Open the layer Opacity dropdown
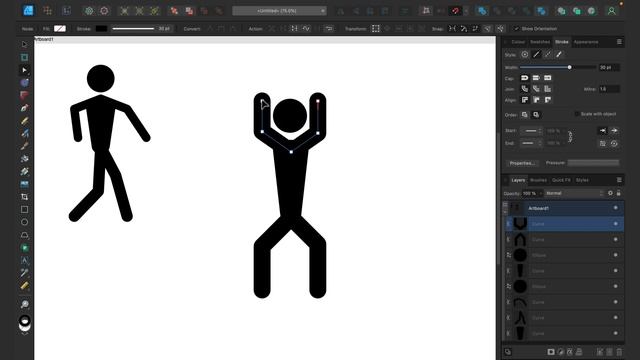Viewport: 640px width, 360px height. click(541, 193)
